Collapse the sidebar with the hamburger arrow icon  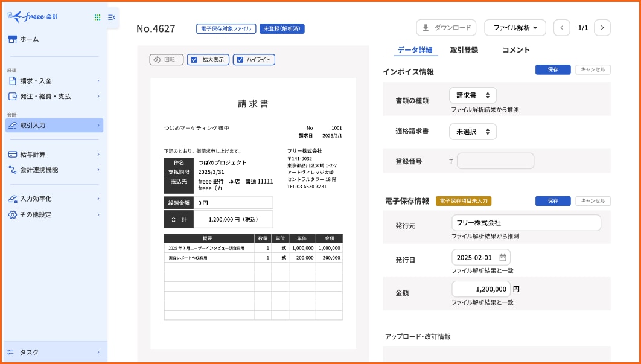pyautogui.click(x=112, y=18)
